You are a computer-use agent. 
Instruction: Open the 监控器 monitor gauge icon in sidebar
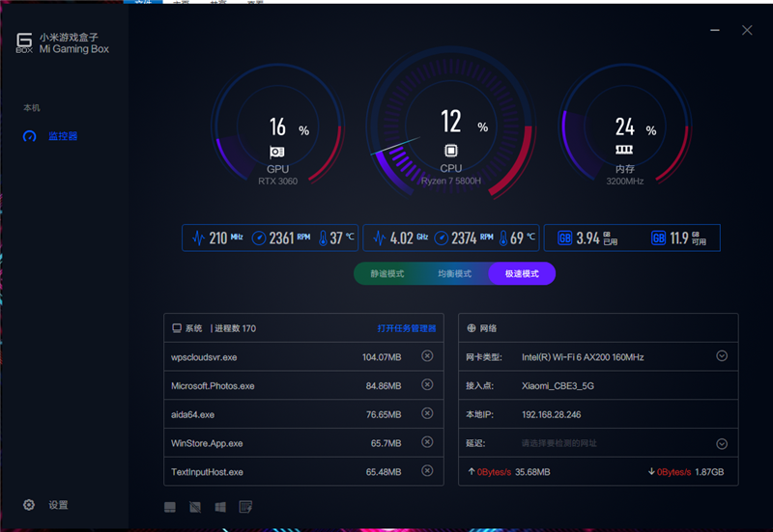tap(30, 136)
